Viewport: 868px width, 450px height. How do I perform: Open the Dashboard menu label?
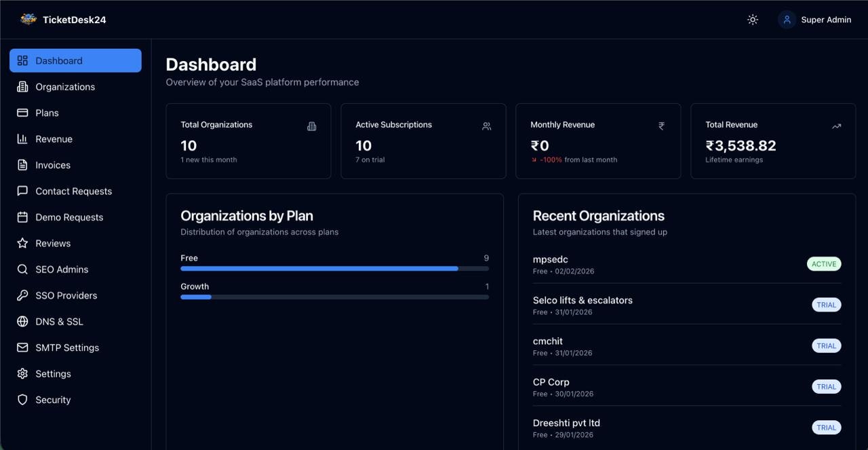[59, 60]
